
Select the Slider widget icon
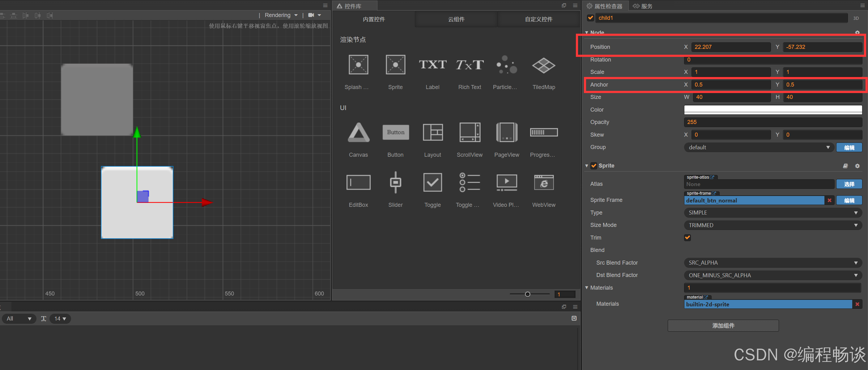point(395,182)
